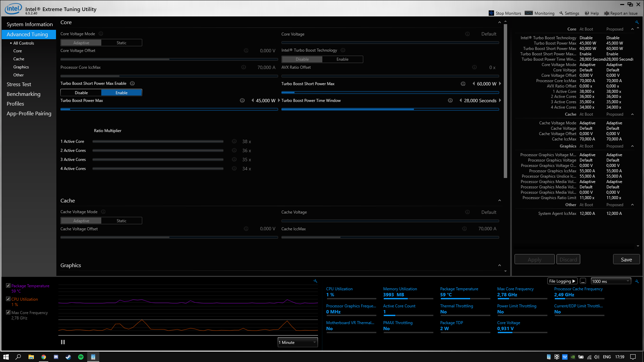Click the Stop Monitors icon
Viewport: 644px width, 362px height.
491,13
